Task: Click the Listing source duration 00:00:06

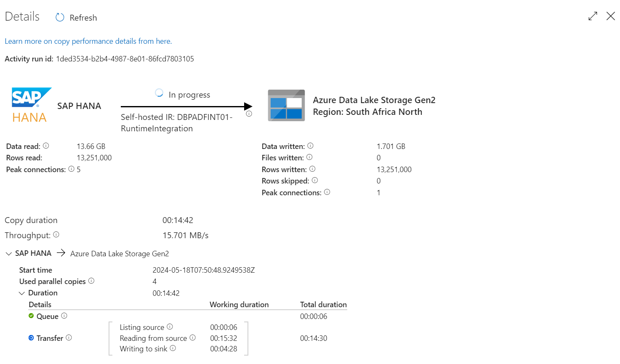Action: [x=224, y=327]
